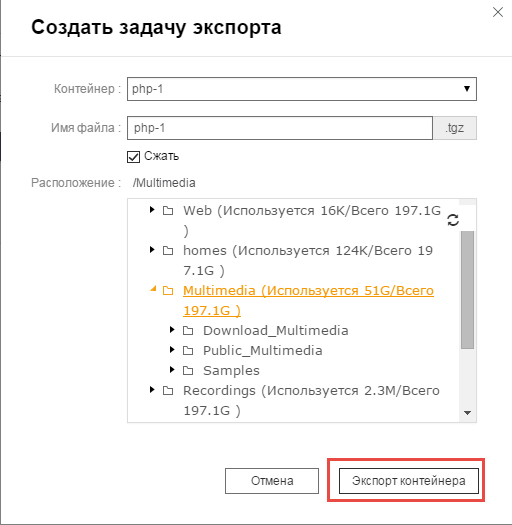Screen dimensions: 512x525
Task: Collapse the Multimedia folder node
Action: [x=153, y=288]
